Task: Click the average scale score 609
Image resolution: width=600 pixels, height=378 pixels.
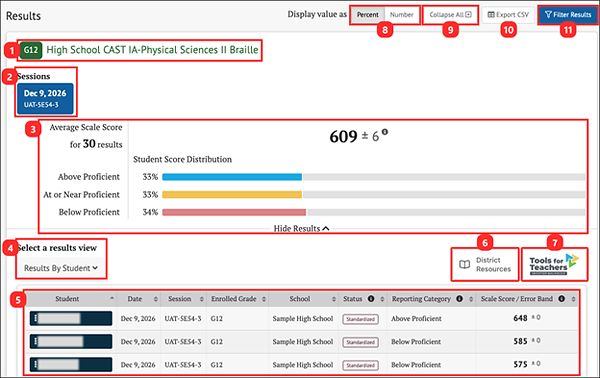Action: coord(343,137)
